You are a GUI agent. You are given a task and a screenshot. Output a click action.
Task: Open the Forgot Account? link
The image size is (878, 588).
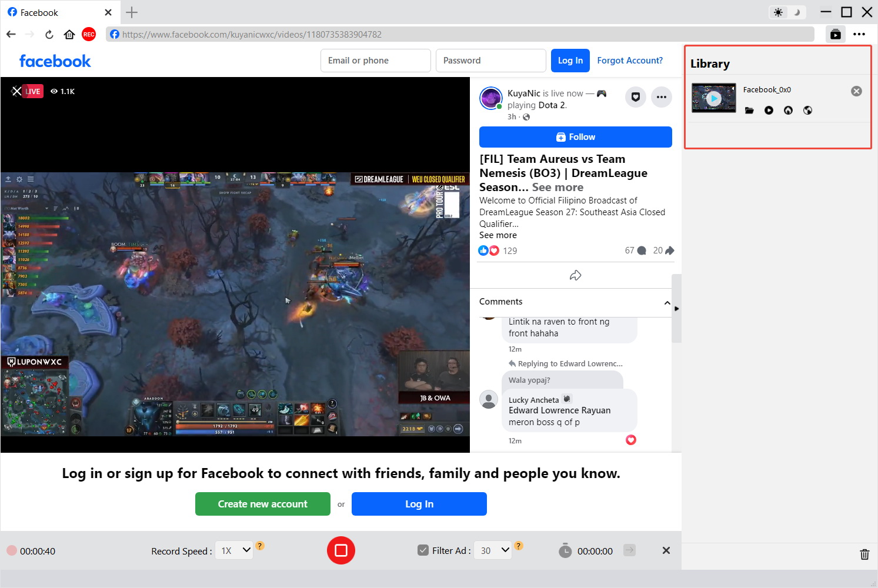[630, 61]
